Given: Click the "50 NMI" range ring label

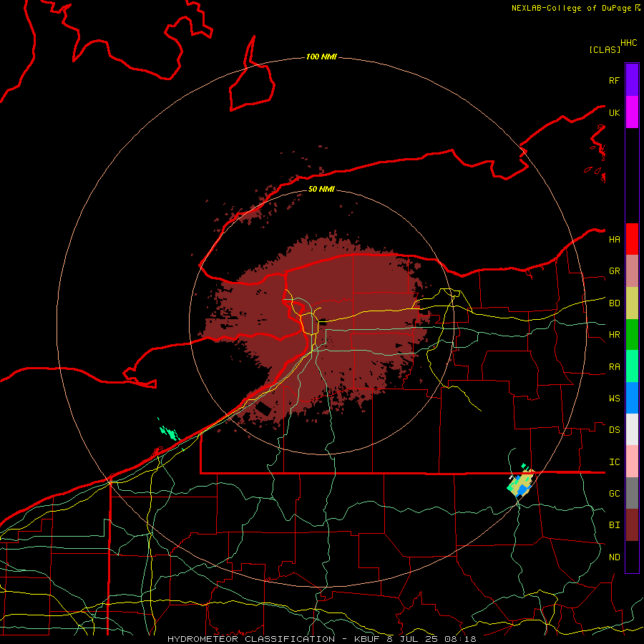Looking at the screenshot, I should tap(321, 189).
